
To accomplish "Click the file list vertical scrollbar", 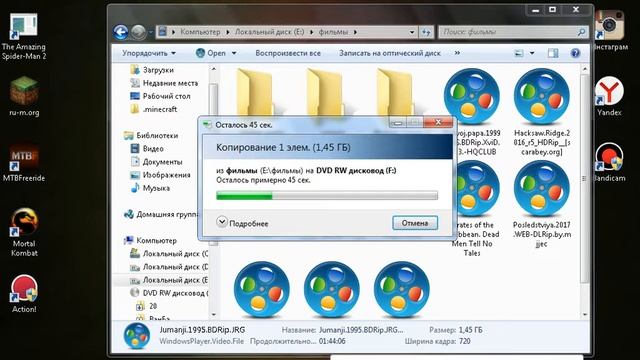I will (x=584, y=178).
